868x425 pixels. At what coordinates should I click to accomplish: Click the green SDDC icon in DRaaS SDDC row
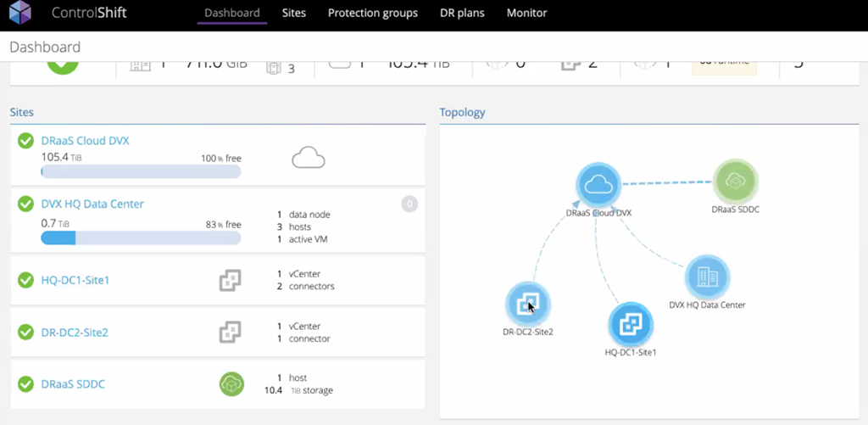pos(232,384)
